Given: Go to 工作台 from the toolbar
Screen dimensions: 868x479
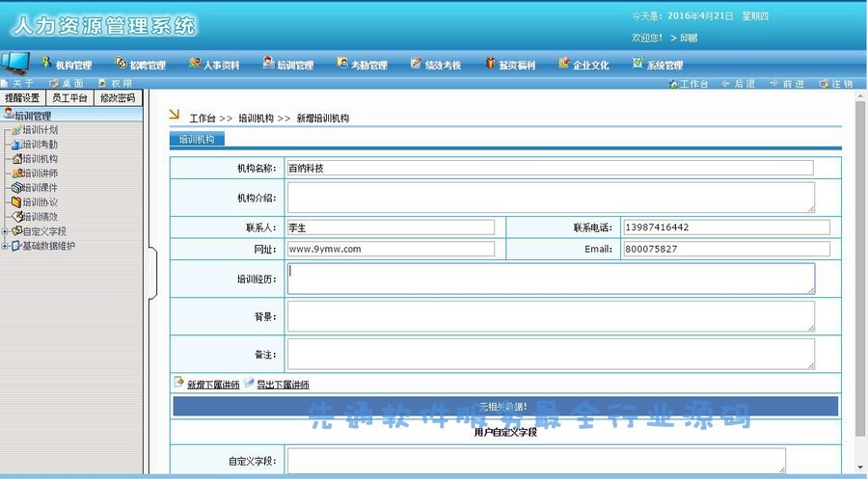Looking at the screenshot, I should point(688,84).
